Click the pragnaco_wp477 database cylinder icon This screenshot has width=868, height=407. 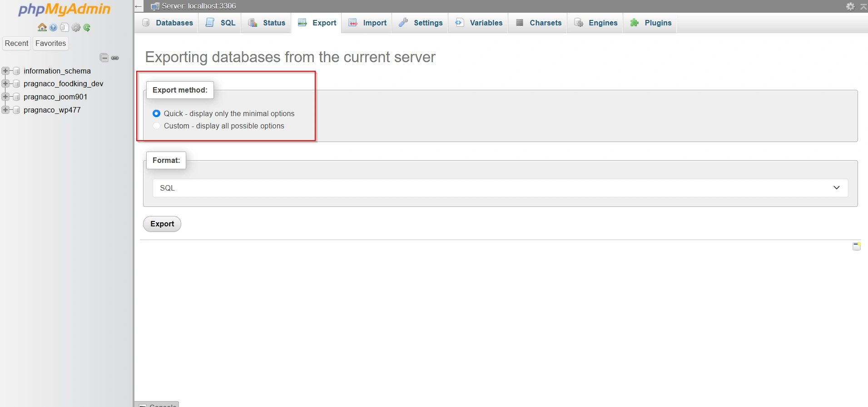point(16,110)
